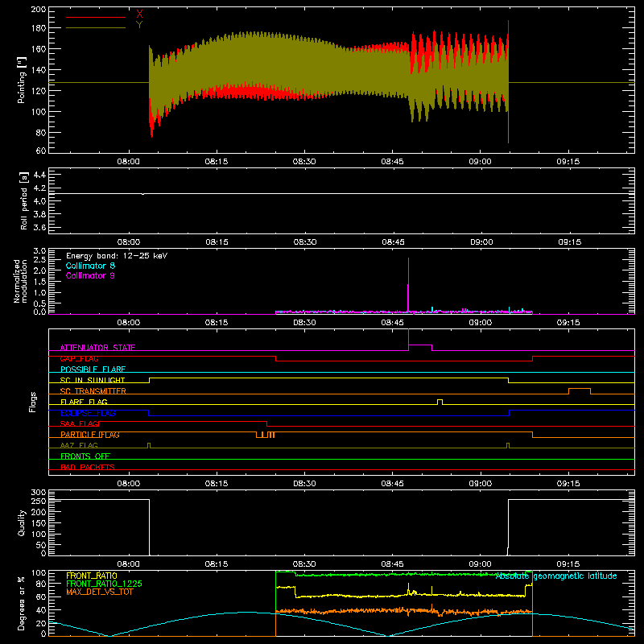This screenshot has height=644, width=644.
Task: Click the Collimator 9 legend label
Action: [90, 275]
